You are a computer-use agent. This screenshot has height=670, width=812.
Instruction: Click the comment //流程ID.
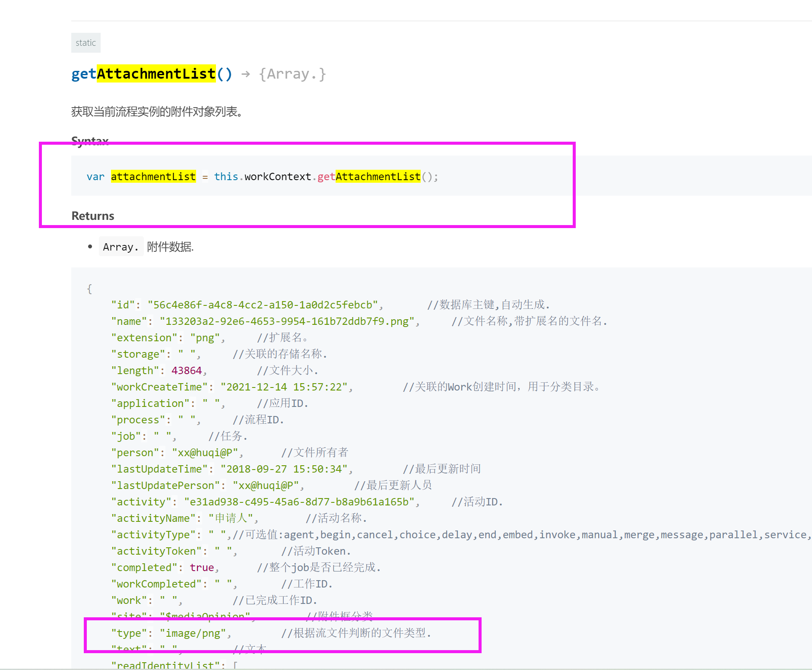(258, 420)
